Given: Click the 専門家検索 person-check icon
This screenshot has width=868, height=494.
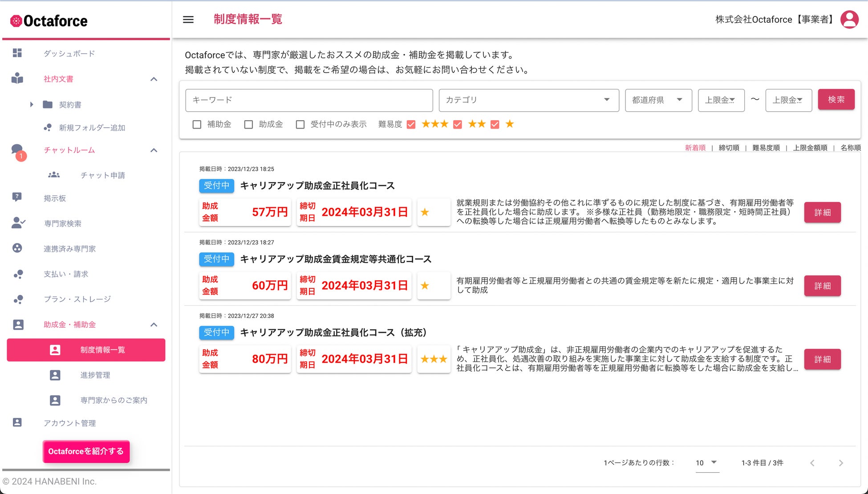Looking at the screenshot, I should 18,223.
